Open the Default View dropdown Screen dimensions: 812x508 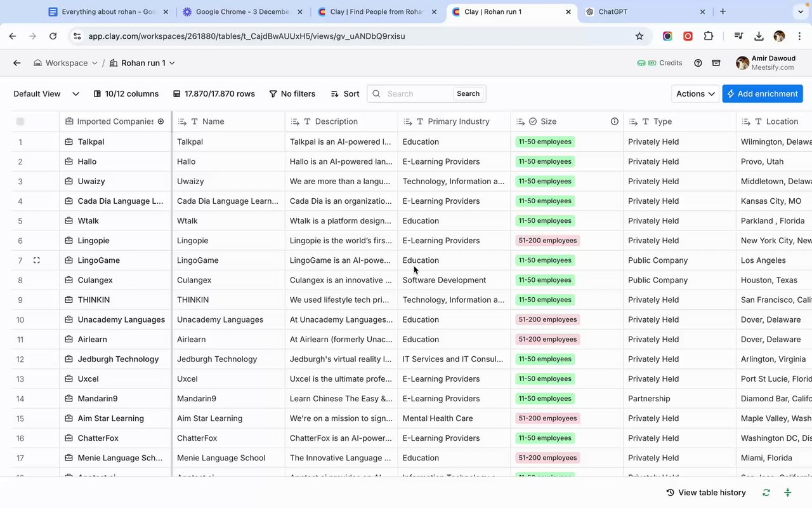pos(46,94)
